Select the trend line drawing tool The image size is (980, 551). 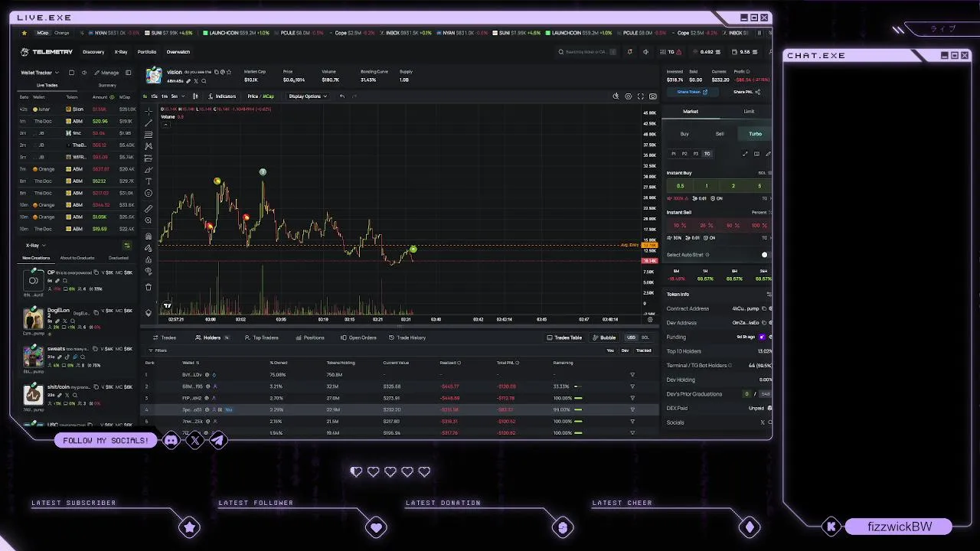[x=149, y=122]
